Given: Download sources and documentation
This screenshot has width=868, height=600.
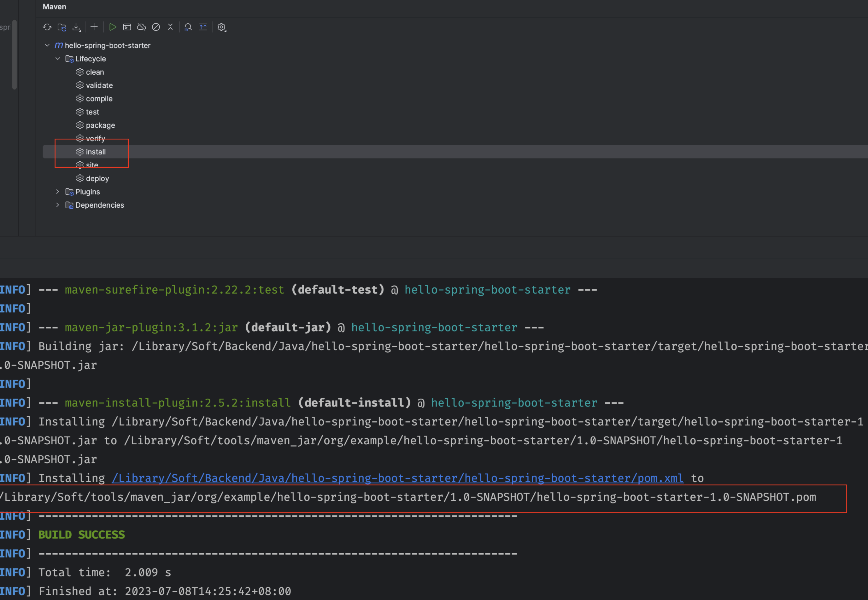Looking at the screenshot, I should pyautogui.click(x=76, y=27).
